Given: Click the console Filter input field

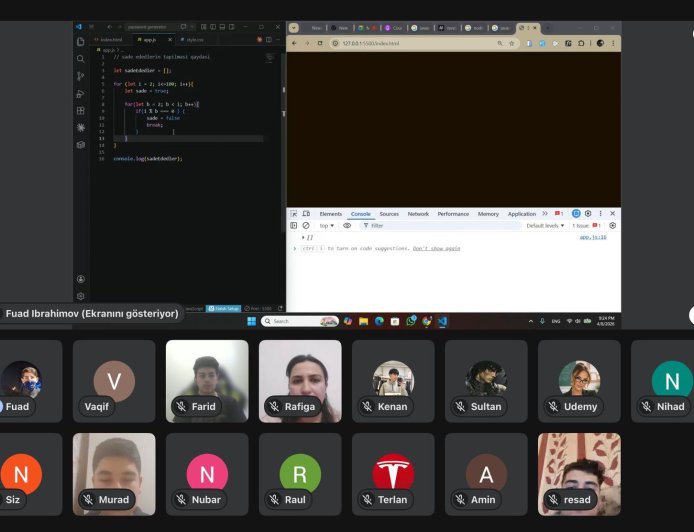Looking at the screenshot, I should [441, 226].
